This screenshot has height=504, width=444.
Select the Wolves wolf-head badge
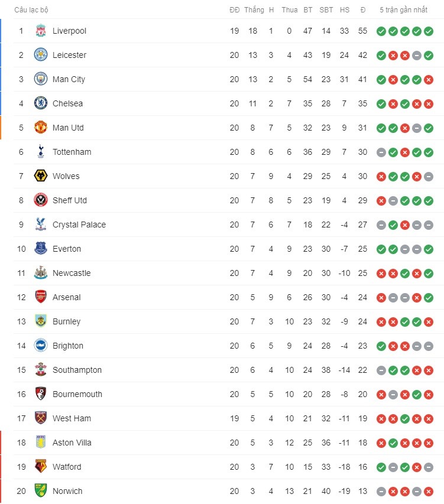click(41, 176)
